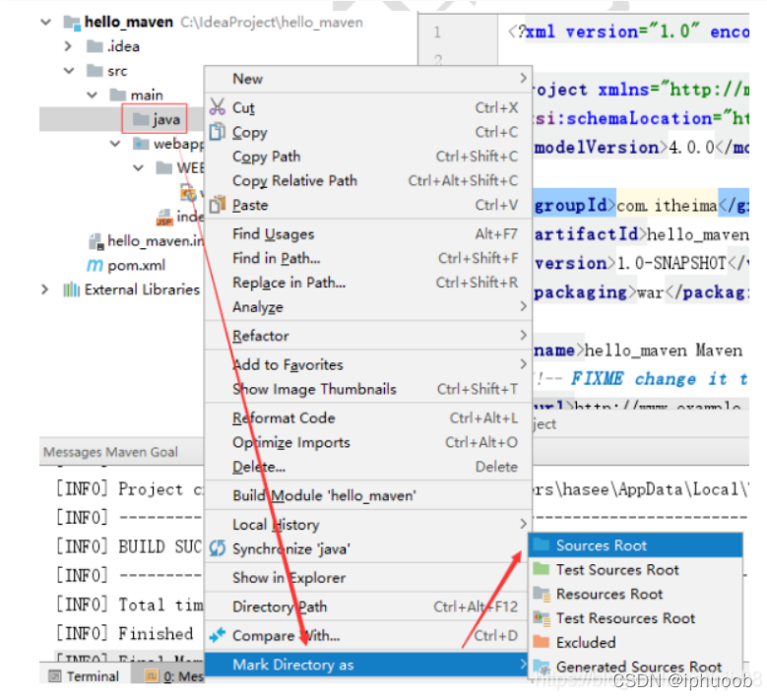Select Replace in Path entry
767x700 pixels.
click(368, 283)
